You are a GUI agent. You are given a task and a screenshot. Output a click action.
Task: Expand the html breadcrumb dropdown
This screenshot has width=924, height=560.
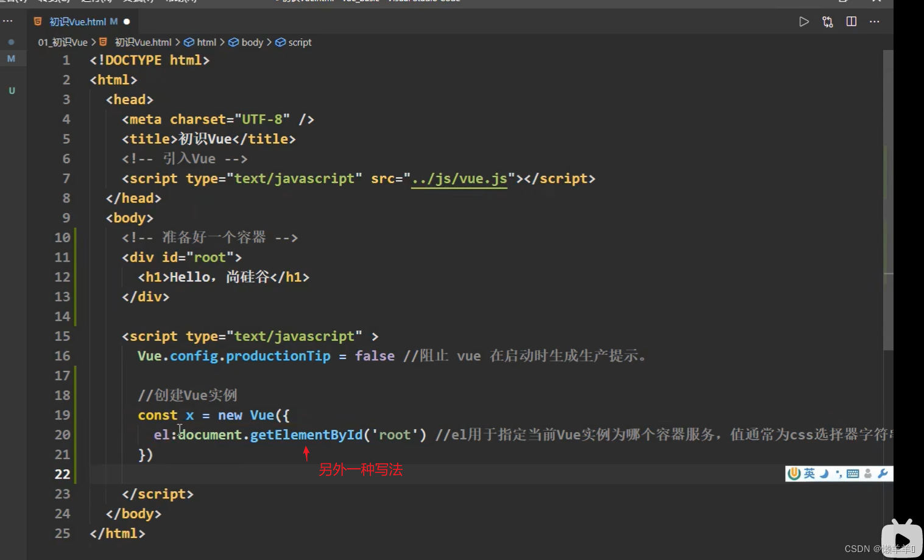pos(206,43)
